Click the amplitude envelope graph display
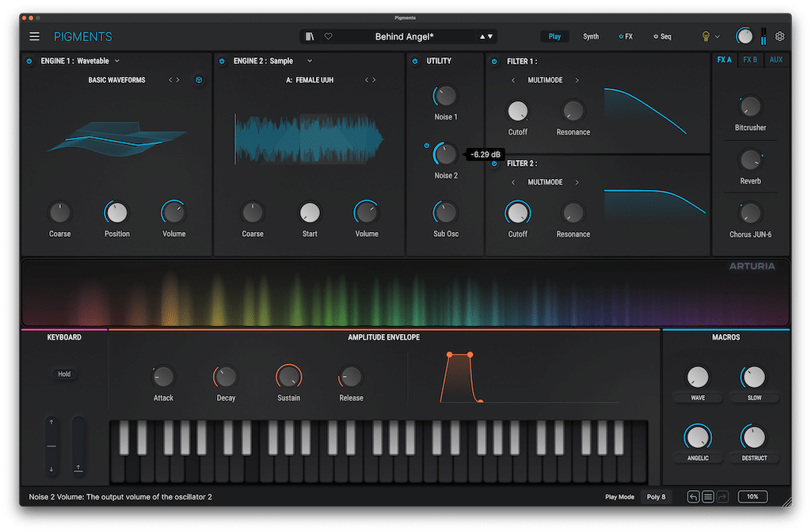Image resolution: width=811 pixels, height=532 pixels. [x=528, y=377]
